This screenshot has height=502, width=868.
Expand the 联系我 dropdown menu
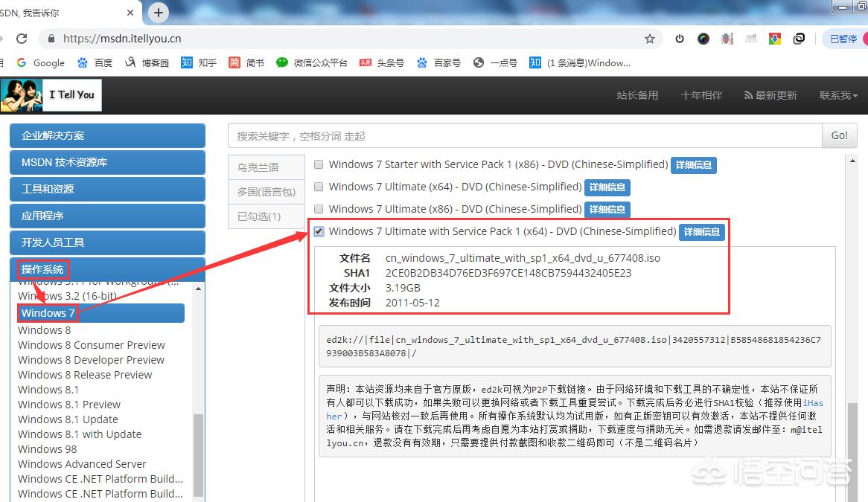(838, 95)
